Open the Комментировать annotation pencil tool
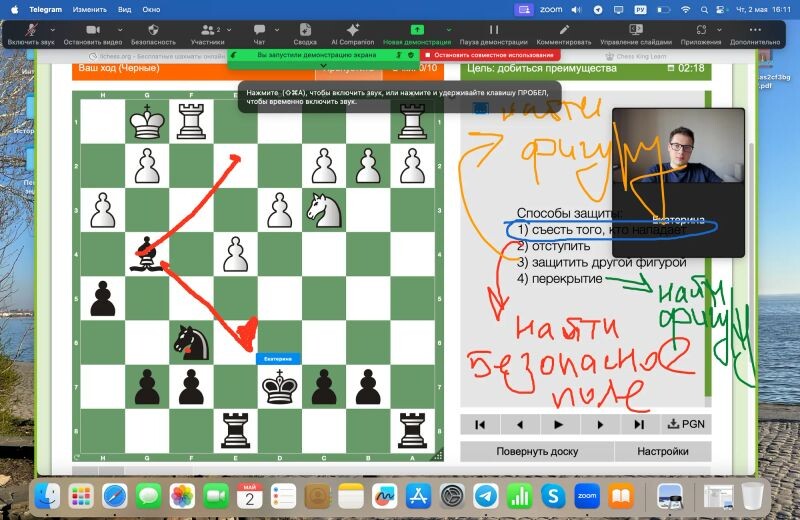The width and height of the screenshot is (800, 520). (563, 30)
